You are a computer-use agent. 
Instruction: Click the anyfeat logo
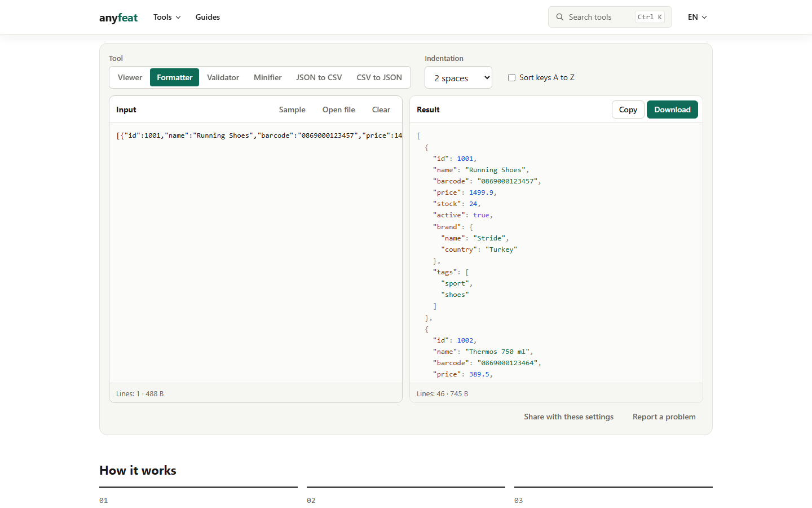(118, 17)
